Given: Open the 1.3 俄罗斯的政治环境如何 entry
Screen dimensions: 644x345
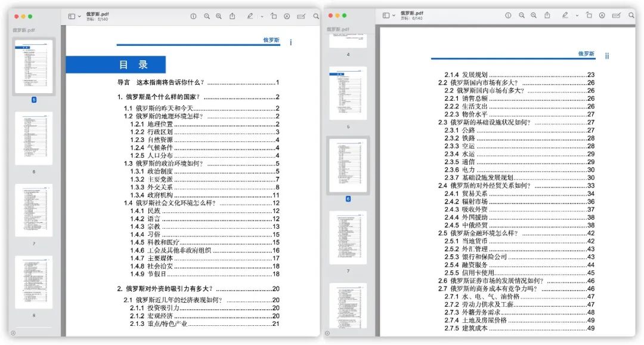Looking at the screenshot, I should [x=202, y=164].
